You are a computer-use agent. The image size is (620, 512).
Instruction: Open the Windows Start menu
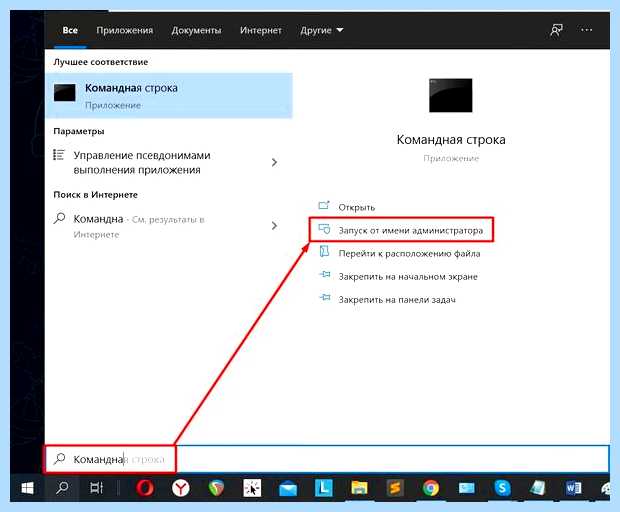(x=27, y=489)
